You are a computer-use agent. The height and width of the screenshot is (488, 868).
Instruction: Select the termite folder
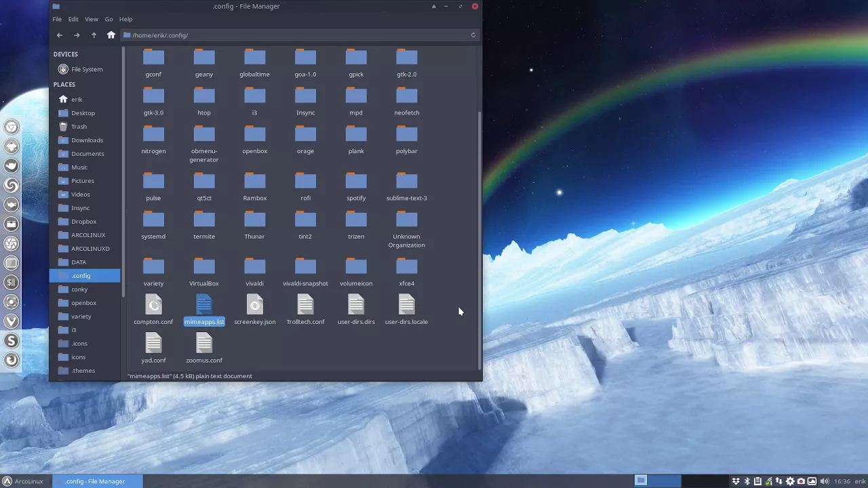[204, 225]
